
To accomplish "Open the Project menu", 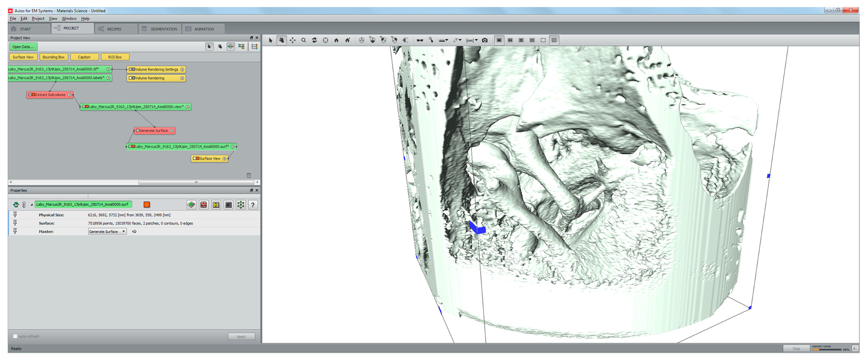I will click(38, 18).
